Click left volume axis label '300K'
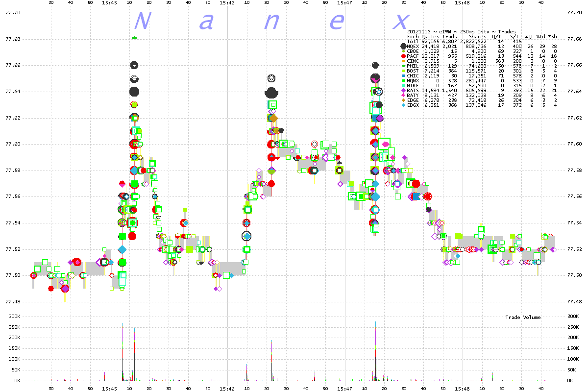The height and width of the screenshot is (392, 588). 14,317
